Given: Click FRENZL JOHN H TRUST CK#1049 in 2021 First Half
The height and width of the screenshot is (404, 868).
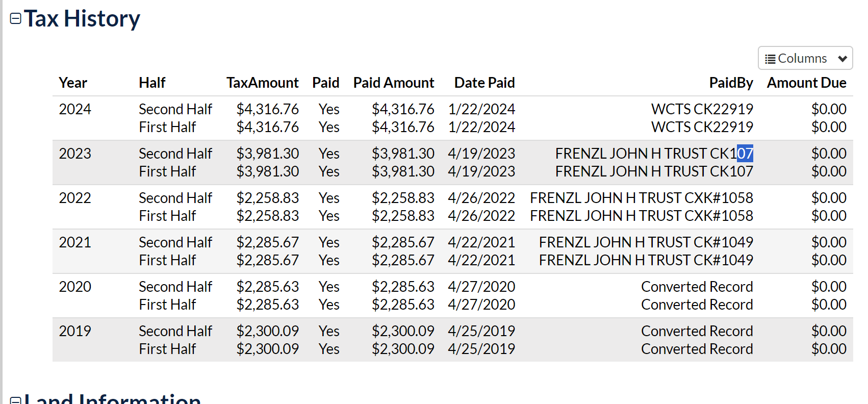Looking at the screenshot, I should pyautogui.click(x=646, y=260).
